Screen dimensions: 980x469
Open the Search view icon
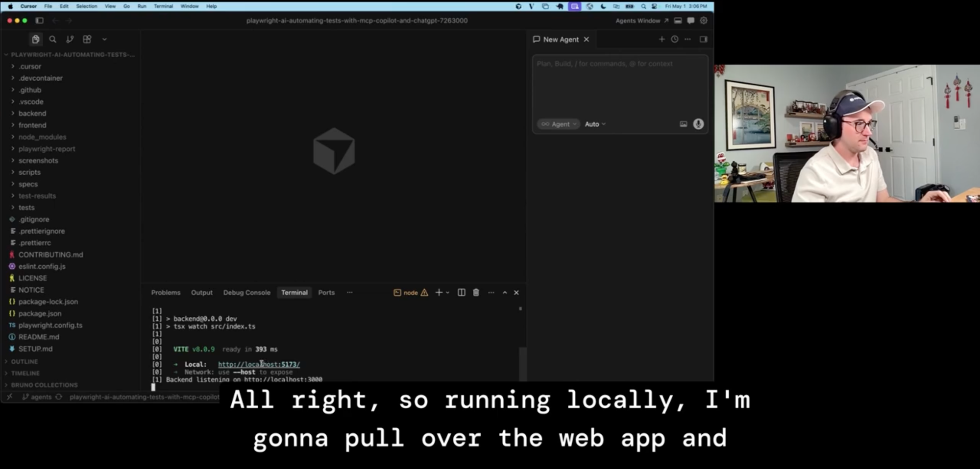pyautogui.click(x=52, y=39)
